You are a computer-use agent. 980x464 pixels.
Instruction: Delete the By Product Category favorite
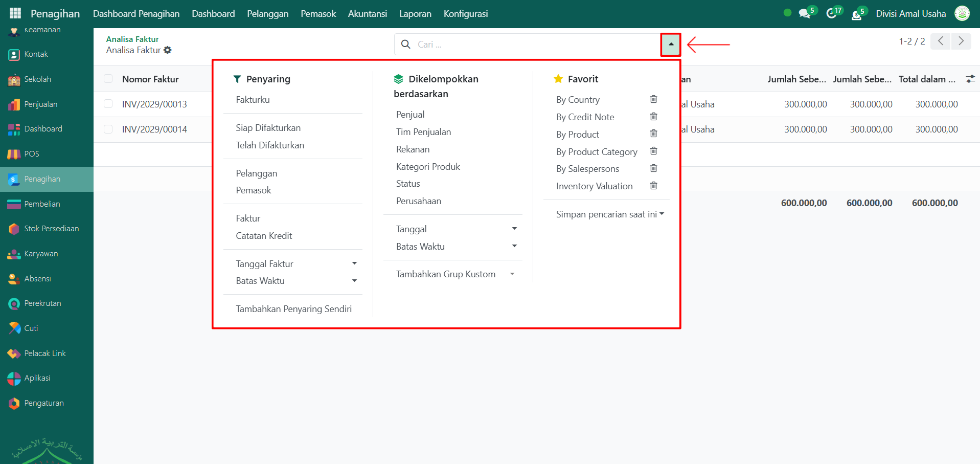(x=653, y=151)
